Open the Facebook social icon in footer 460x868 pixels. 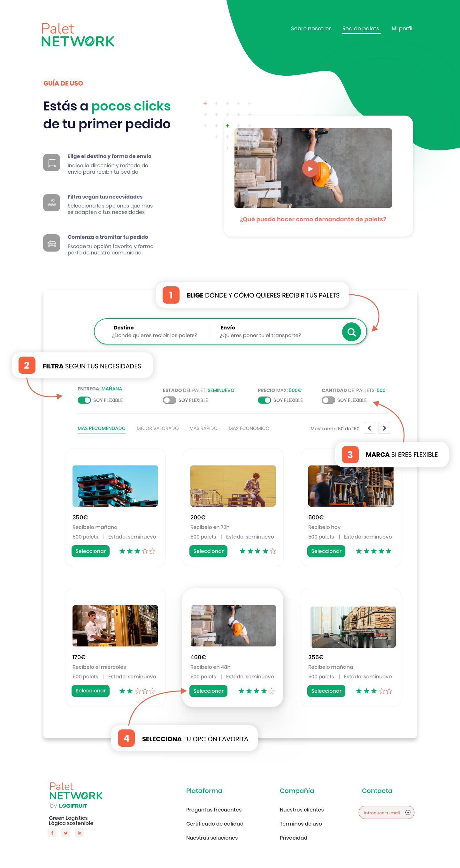(52, 833)
